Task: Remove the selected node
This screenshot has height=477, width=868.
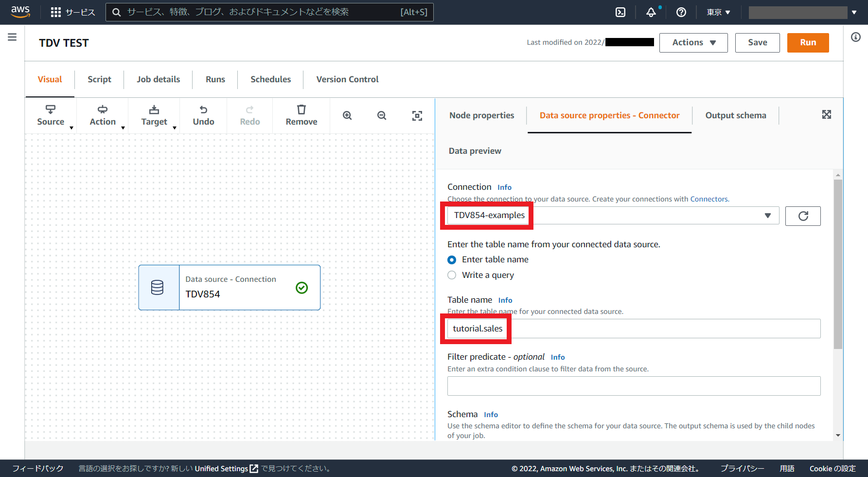Action: pyautogui.click(x=301, y=116)
